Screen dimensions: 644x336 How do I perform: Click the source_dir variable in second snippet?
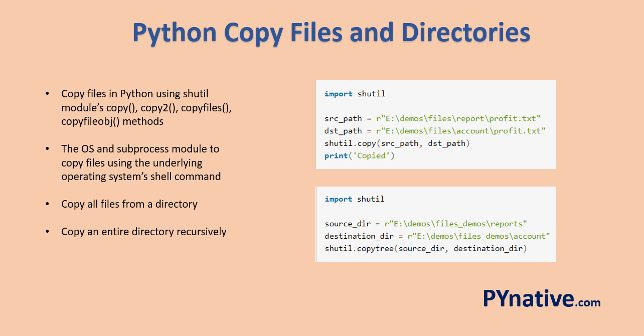point(347,223)
